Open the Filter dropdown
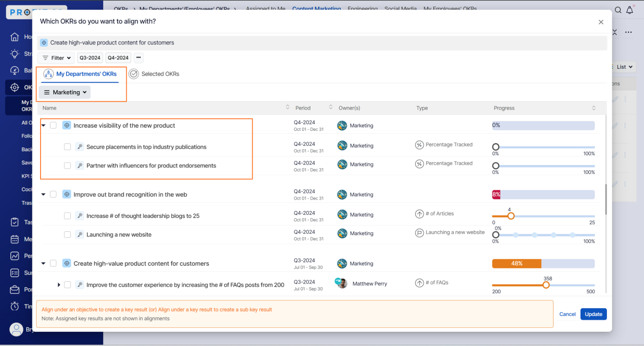The image size is (644, 346). pos(56,58)
